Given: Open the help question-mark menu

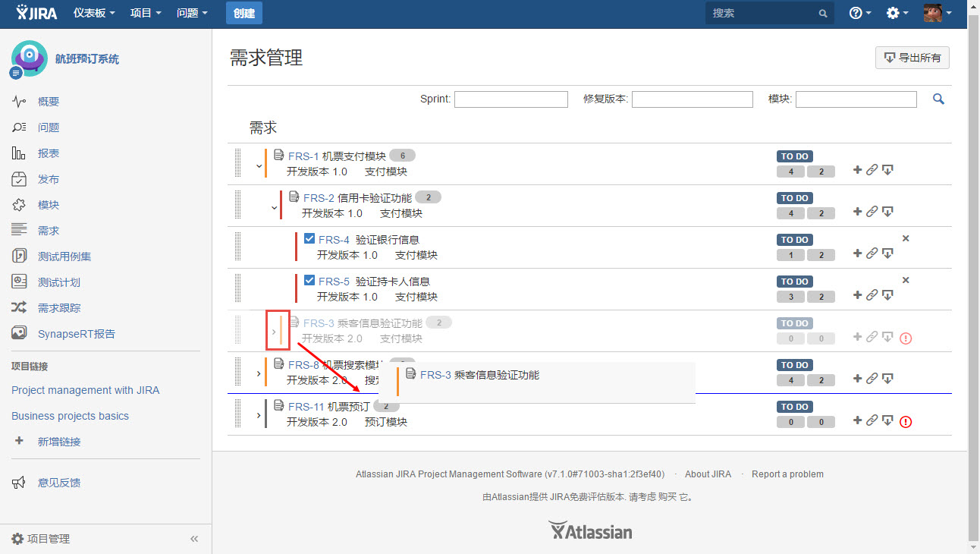Looking at the screenshot, I should coord(859,13).
